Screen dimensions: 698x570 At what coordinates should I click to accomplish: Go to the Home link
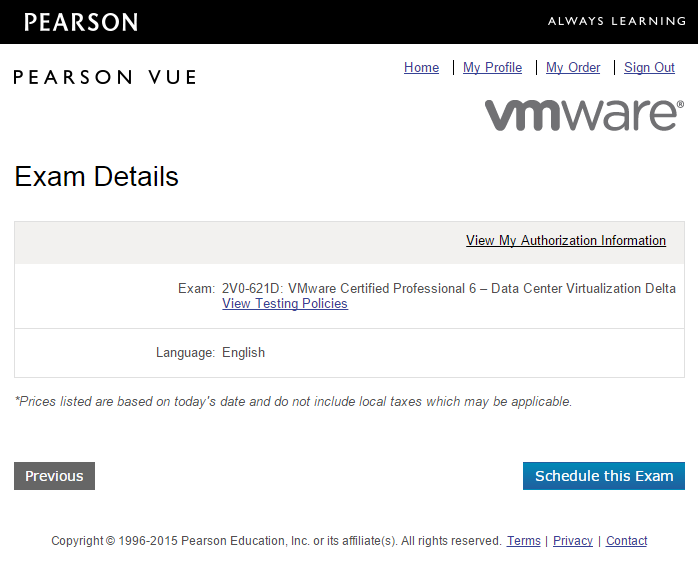tap(421, 68)
